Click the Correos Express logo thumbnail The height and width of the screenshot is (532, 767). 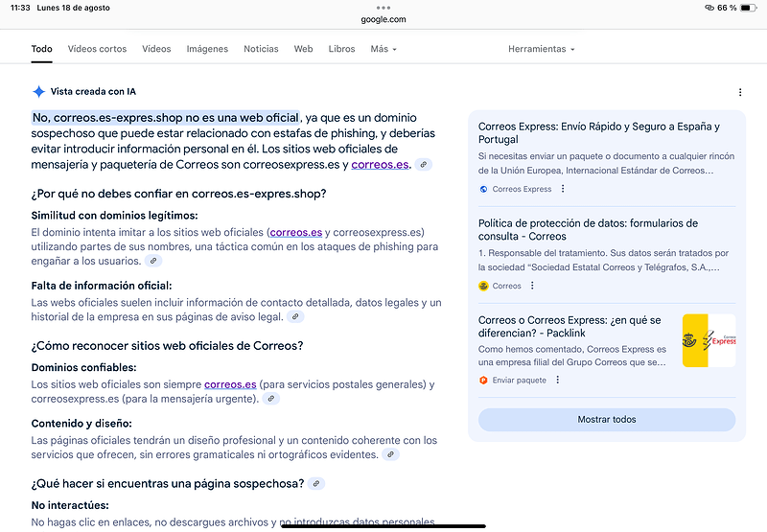click(709, 340)
